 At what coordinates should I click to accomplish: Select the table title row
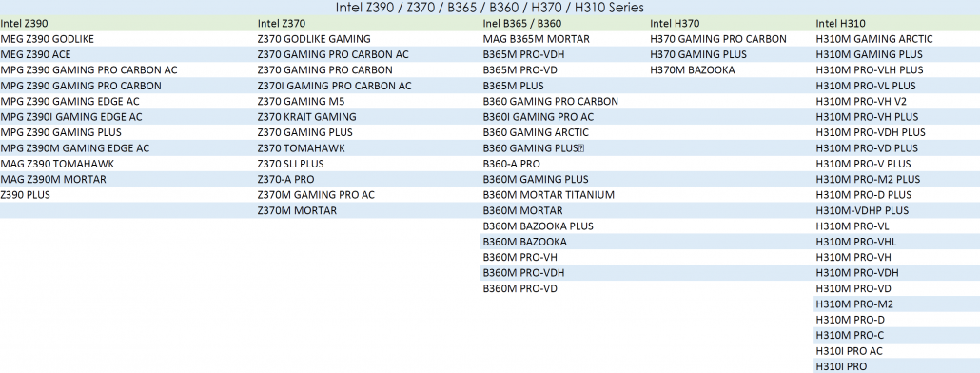(490, 8)
